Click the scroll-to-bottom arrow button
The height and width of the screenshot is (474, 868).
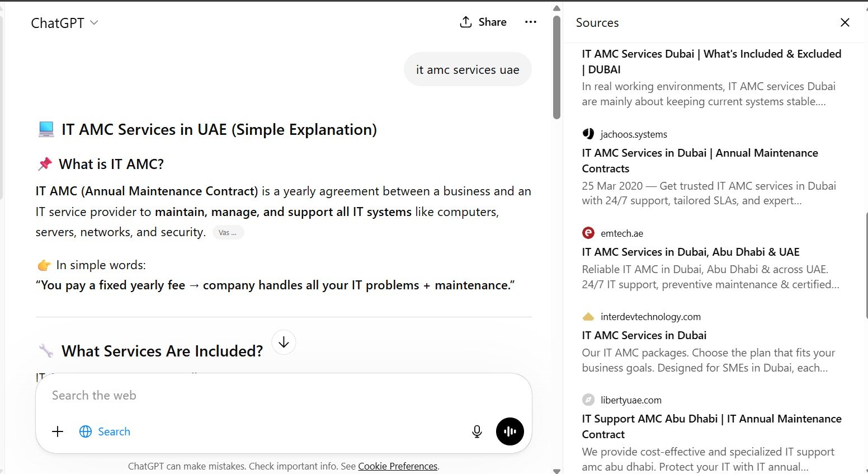[x=284, y=342]
